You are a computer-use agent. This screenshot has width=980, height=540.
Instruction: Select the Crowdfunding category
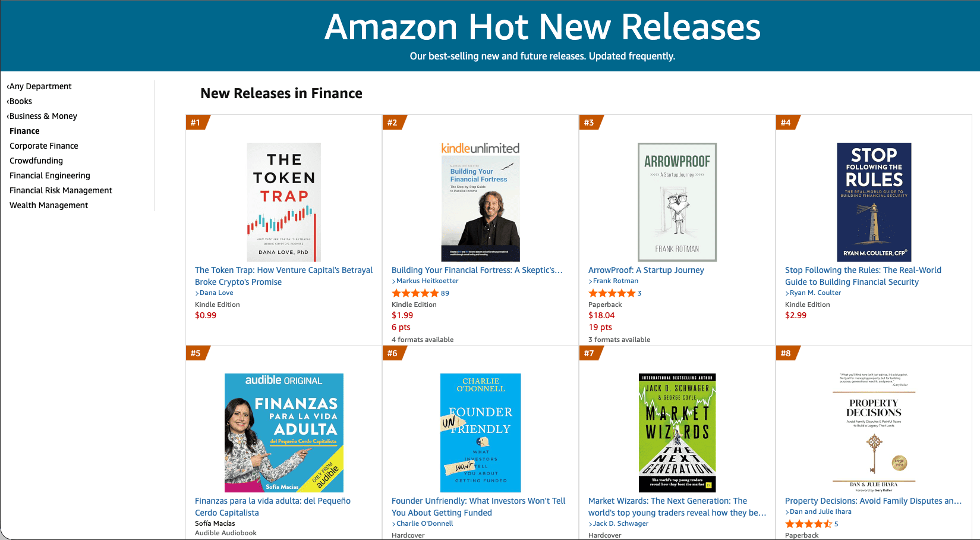[x=36, y=160]
